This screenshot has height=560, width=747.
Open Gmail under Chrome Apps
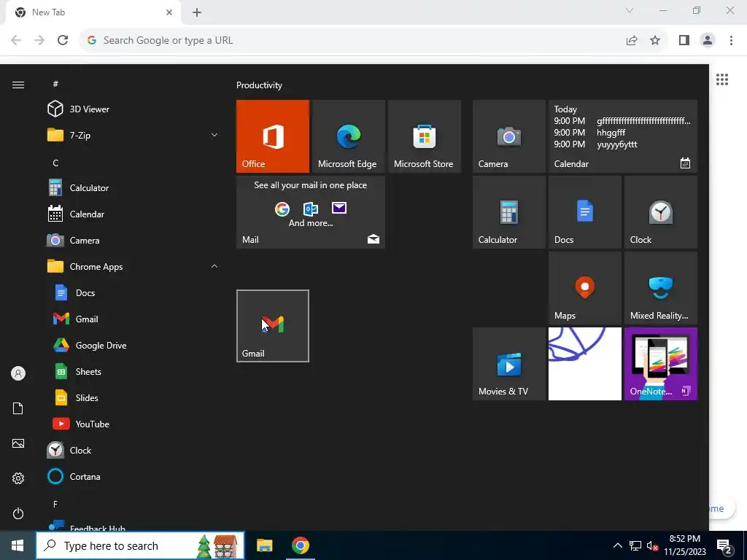coord(133,319)
